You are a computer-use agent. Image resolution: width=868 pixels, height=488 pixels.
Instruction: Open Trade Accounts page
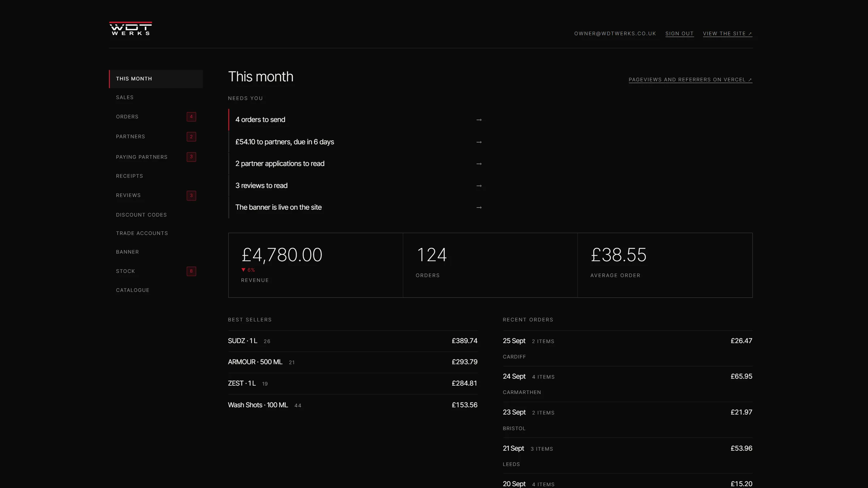coord(156,234)
